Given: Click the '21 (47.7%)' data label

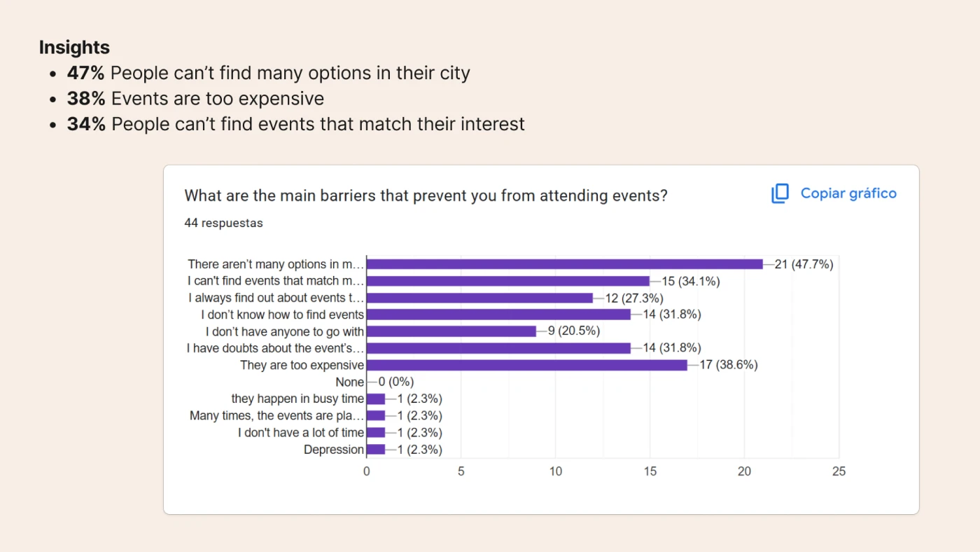Looking at the screenshot, I should [804, 264].
